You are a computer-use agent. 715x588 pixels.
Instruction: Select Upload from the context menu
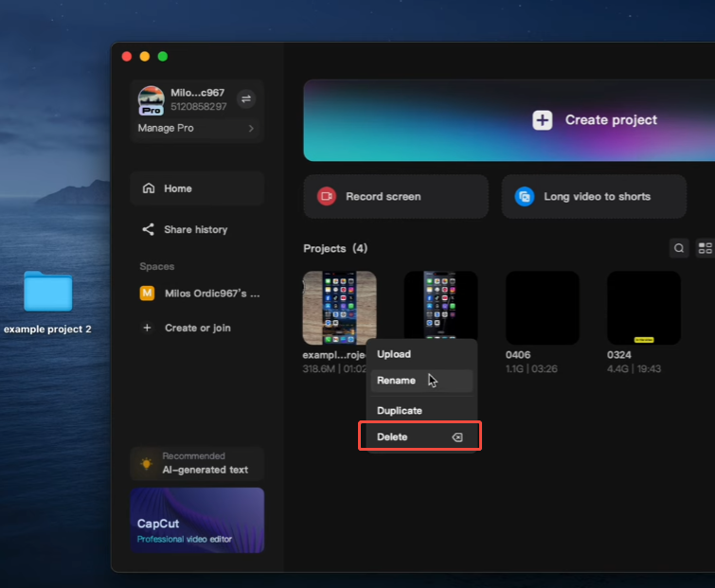394,354
